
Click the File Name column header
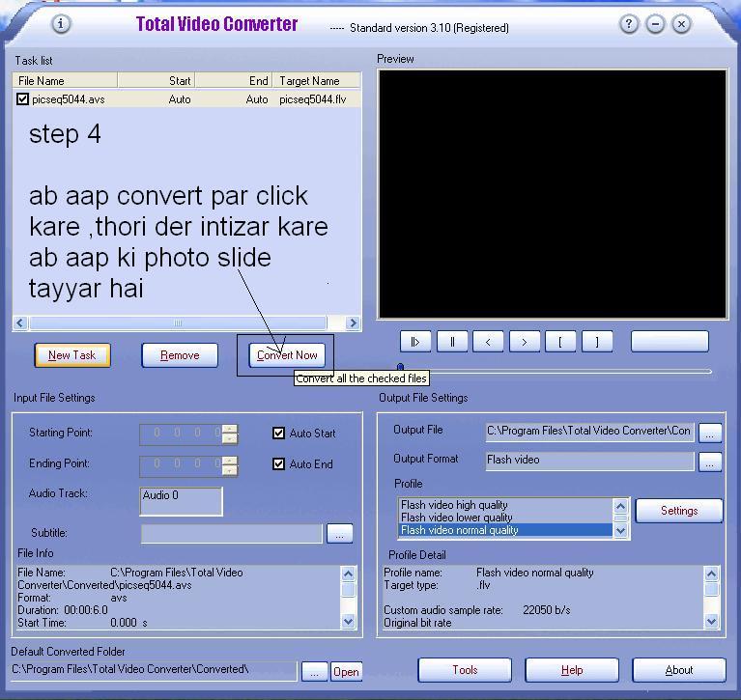click(x=66, y=81)
